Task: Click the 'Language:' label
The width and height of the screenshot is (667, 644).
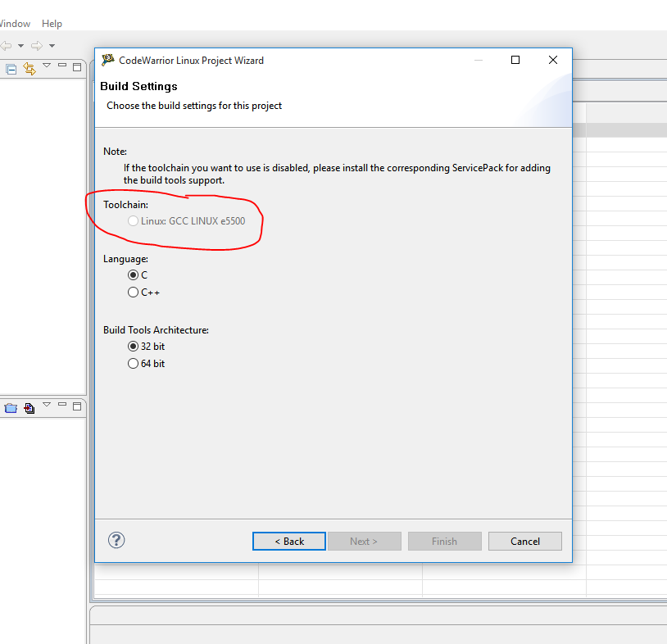Action: click(125, 259)
